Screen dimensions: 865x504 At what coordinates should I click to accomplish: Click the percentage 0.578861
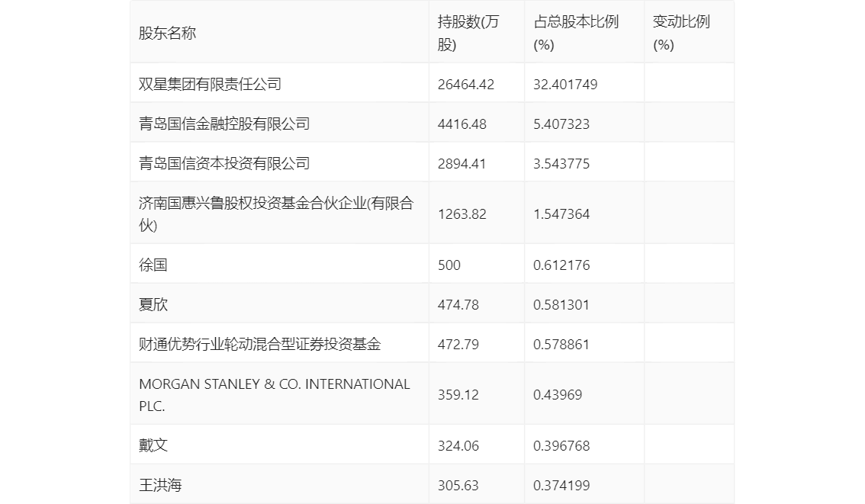click(561, 345)
